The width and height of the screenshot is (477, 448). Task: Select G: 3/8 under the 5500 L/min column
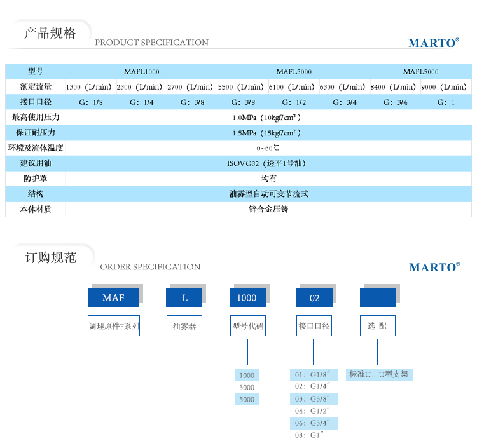click(243, 102)
